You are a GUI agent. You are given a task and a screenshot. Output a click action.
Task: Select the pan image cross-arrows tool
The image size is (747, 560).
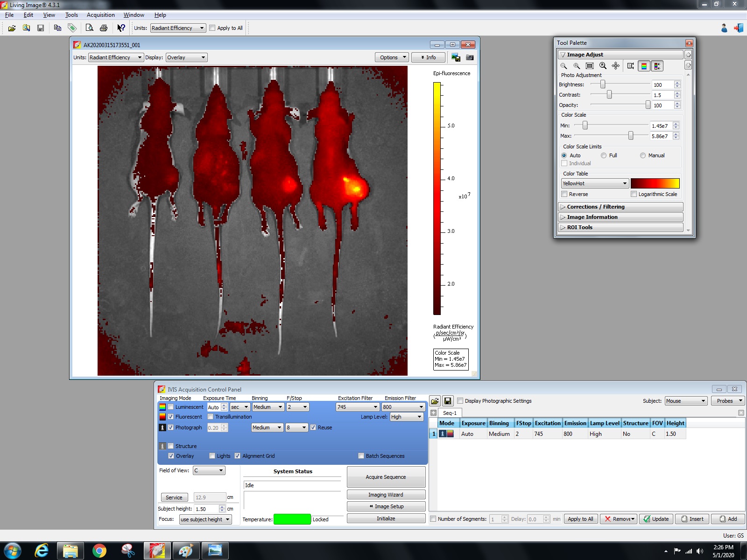click(616, 66)
